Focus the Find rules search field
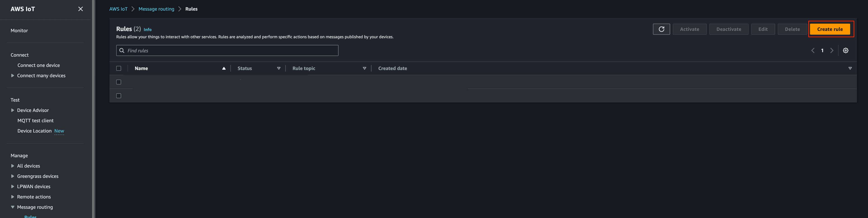The image size is (868, 218). pos(227,51)
